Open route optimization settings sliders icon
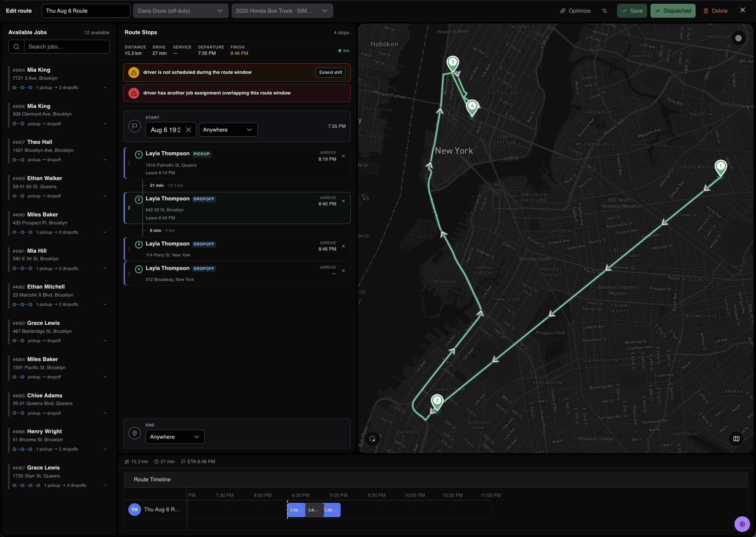The height and width of the screenshot is (537, 756). [604, 11]
